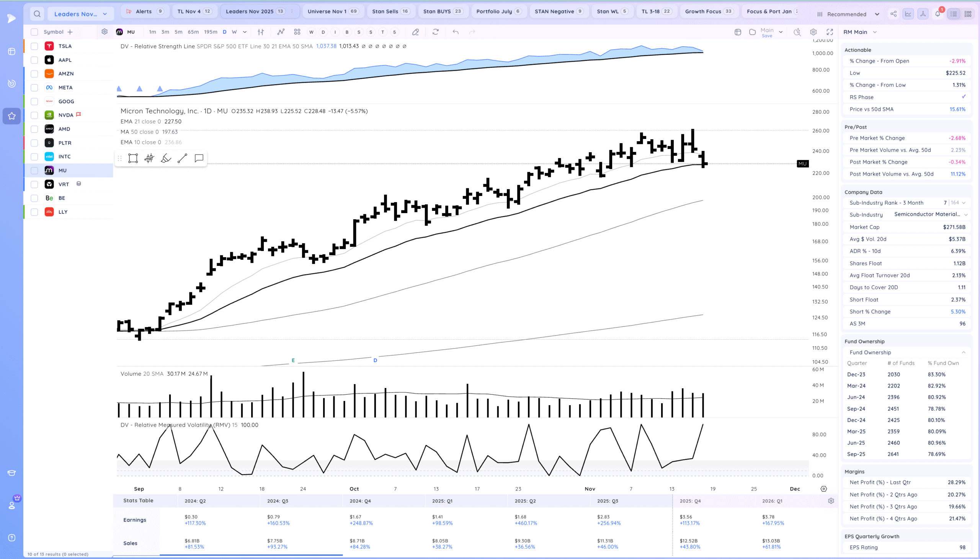Select the 65m timeframe button
Screen dimensions: 980x559
pyautogui.click(x=193, y=32)
